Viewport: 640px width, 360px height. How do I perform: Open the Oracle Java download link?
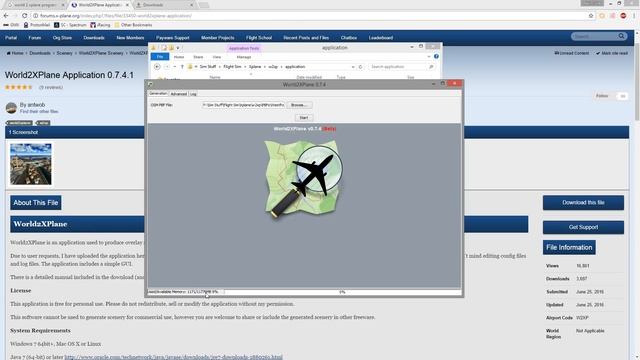click(x=173, y=357)
